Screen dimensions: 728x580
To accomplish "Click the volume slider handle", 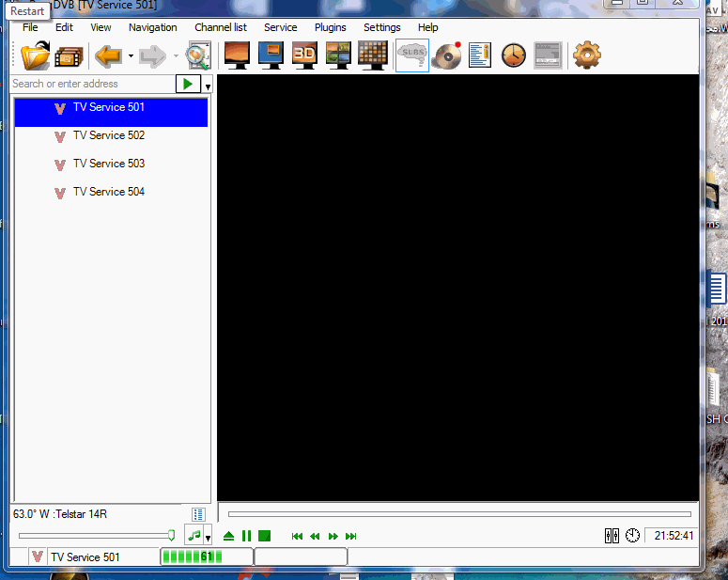I will [x=171, y=535].
